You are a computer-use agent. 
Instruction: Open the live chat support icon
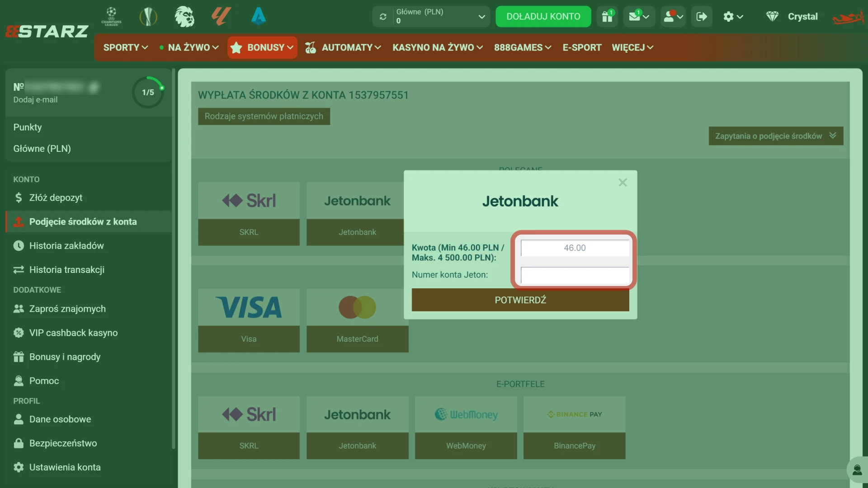click(x=857, y=470)
